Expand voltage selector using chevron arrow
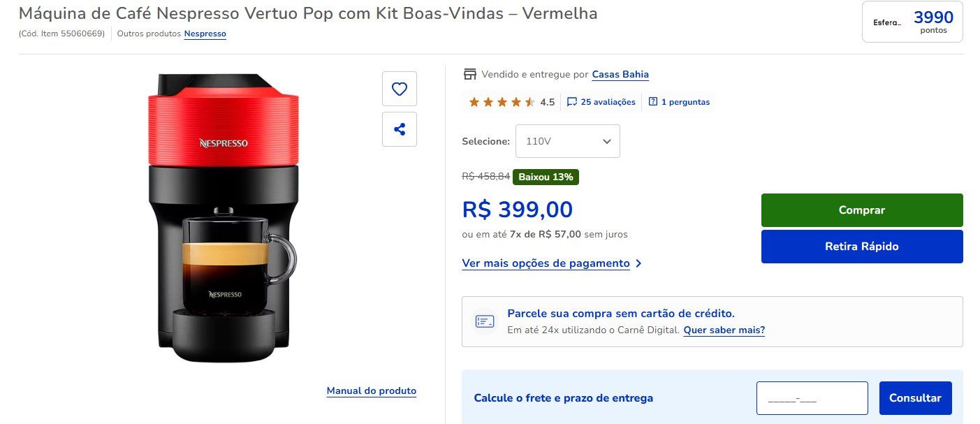This screenshot has width=980, height=424. (606, 141)
